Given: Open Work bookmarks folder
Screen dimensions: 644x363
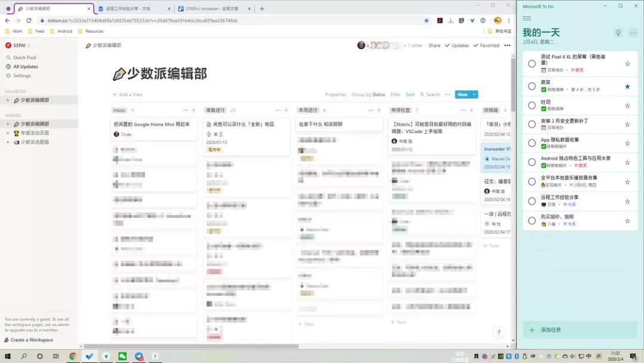Looking at the screenshot, I should point(14,31).
